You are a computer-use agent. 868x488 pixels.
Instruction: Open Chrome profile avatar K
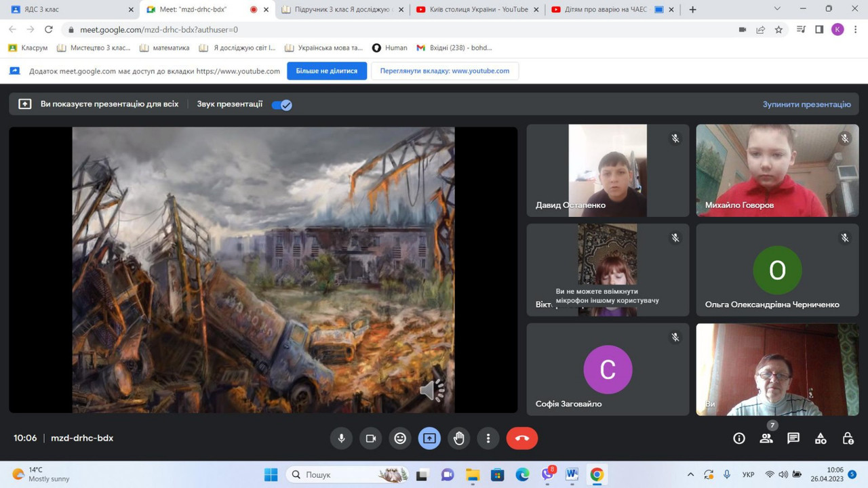click(837, 29)
